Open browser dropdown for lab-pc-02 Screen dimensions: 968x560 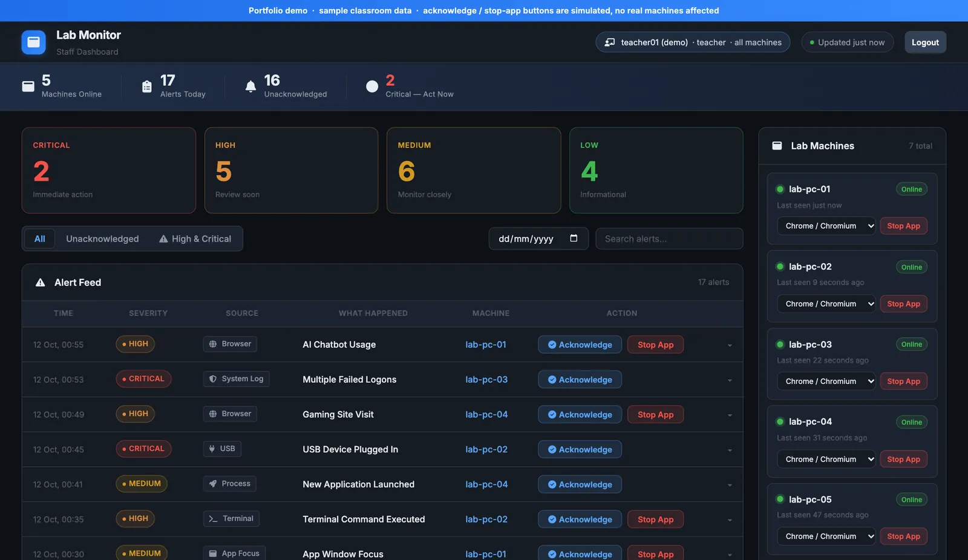click(826, 304)
